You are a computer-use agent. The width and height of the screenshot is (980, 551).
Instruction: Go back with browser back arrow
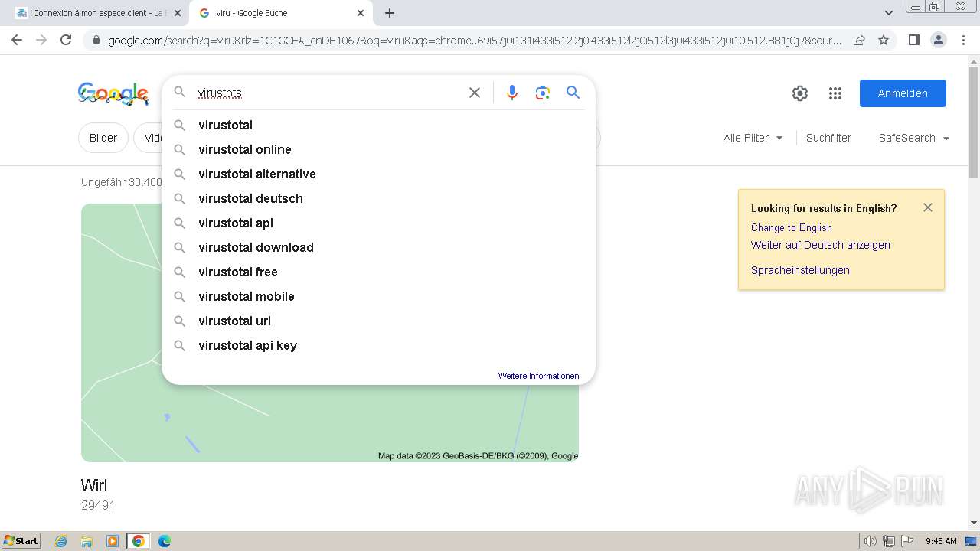click(17, 40)
